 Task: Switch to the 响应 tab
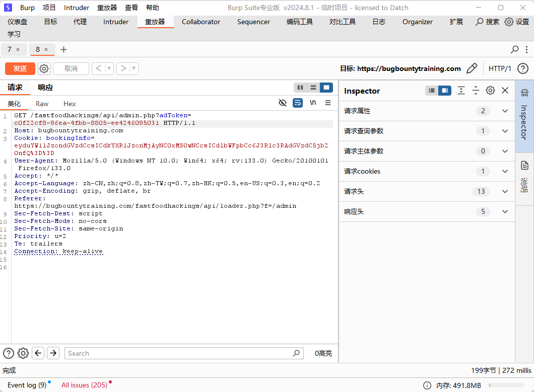point(45,88)
